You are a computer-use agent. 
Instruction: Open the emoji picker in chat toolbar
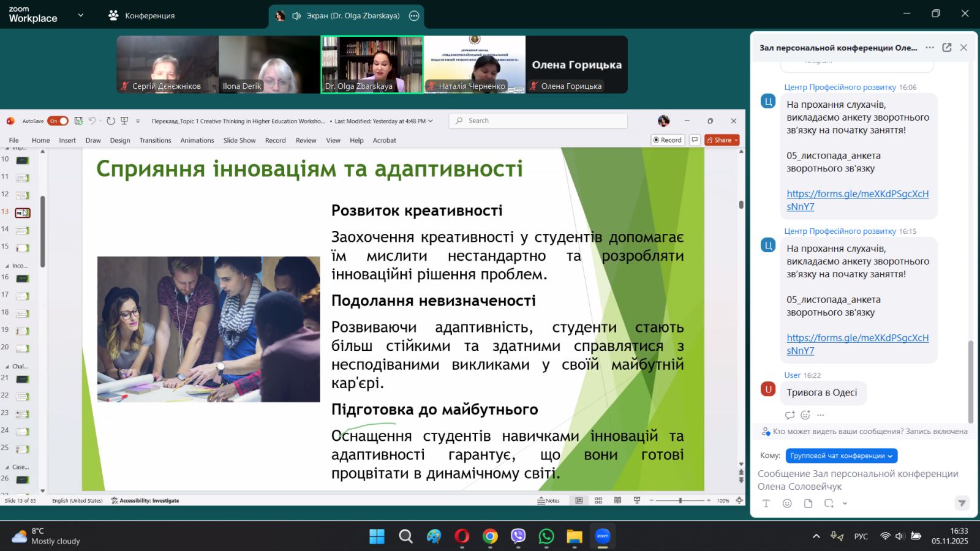click(787, 503)
